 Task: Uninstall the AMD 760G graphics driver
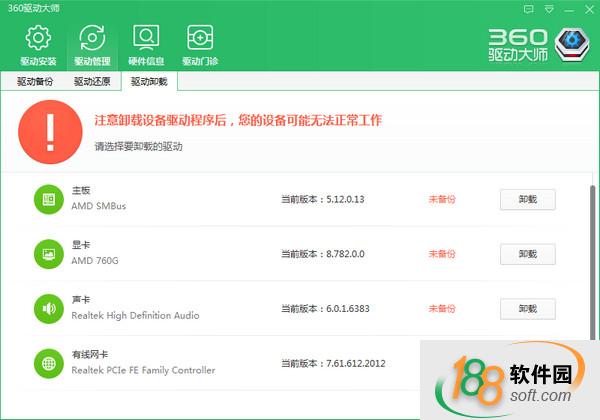pos(527,254)
